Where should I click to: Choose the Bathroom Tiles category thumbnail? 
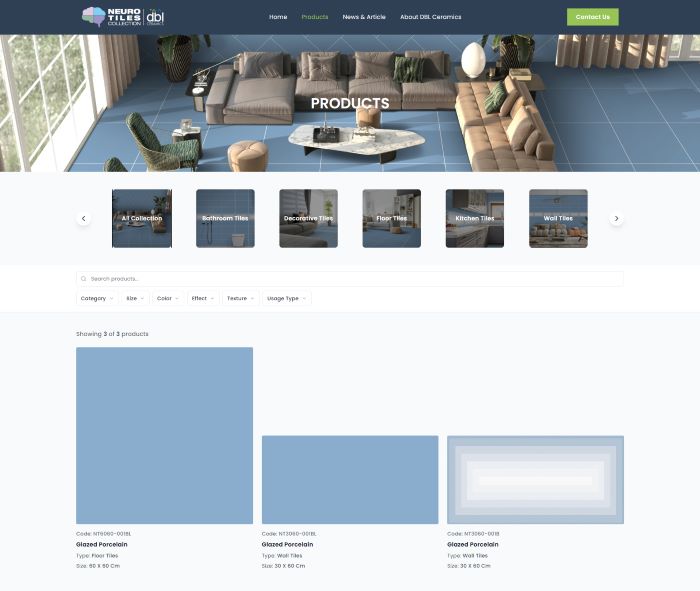[x=225, y=218]
